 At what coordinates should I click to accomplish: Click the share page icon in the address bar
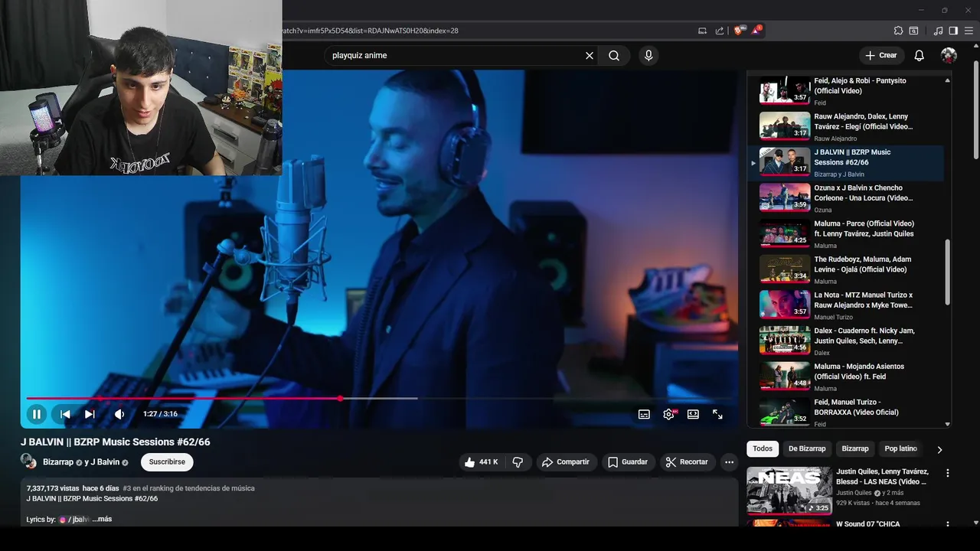720,31
